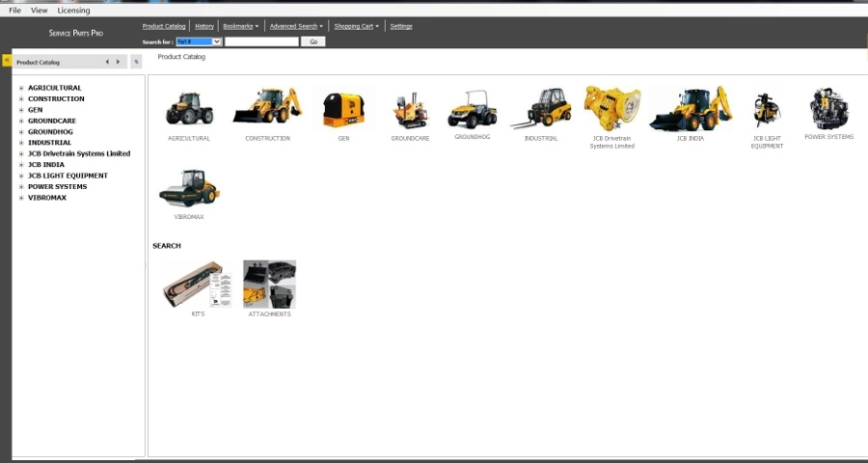Select JCB INDIA in the tree
Screen dimensions: 868x463
[46, 165]
